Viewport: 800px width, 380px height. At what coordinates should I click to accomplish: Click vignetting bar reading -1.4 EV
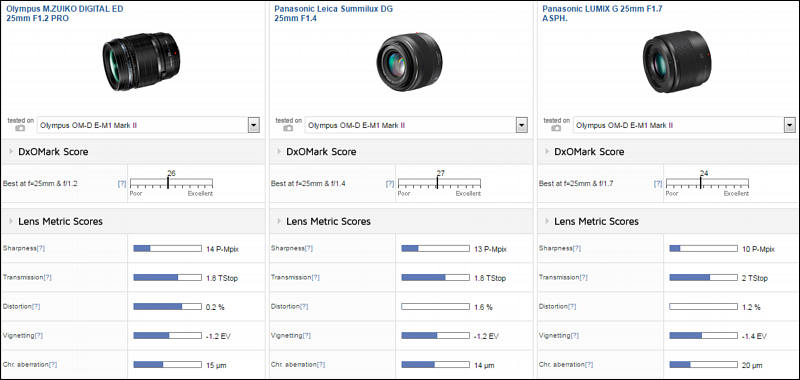(704, 336)
